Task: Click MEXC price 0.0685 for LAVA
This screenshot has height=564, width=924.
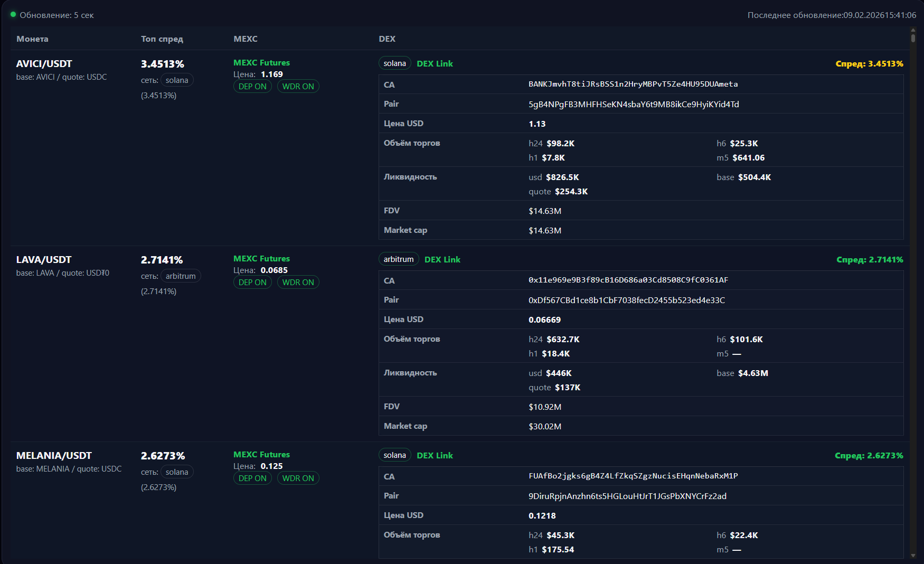Action: (x=274, y=270)
